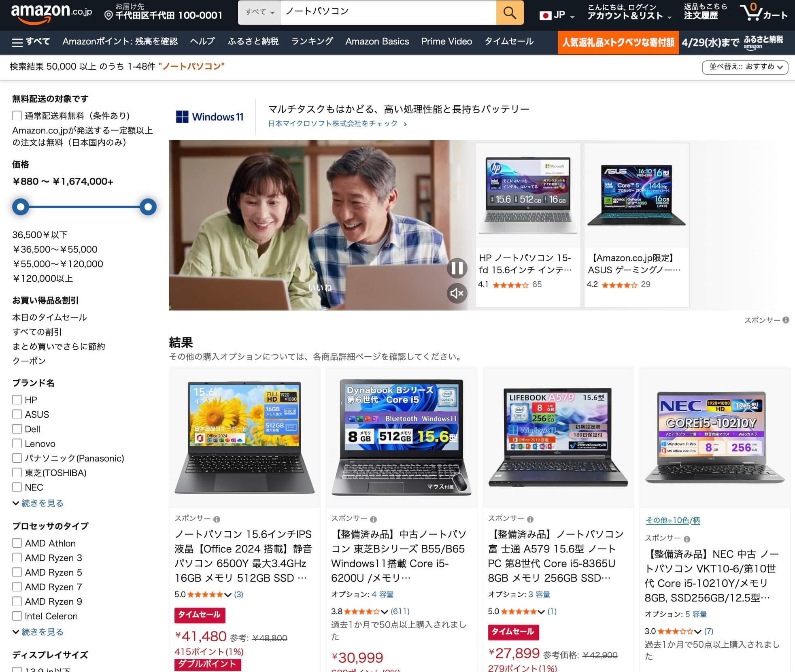Open the ランキング nav item

312,42
